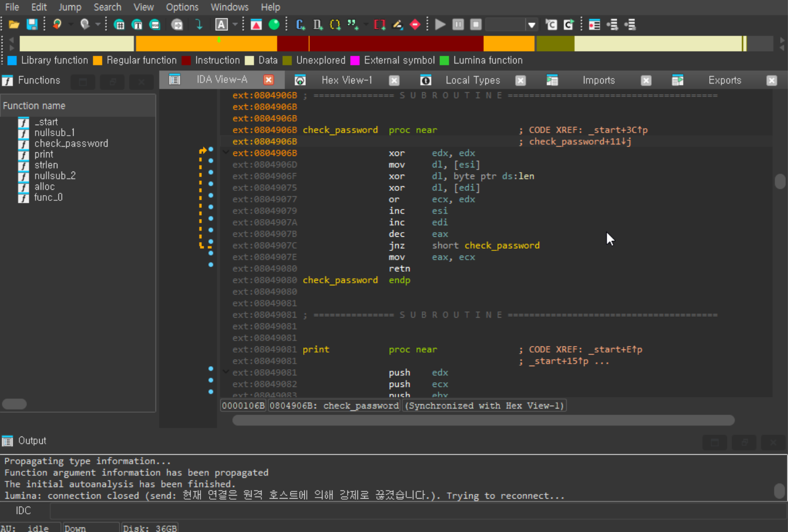The height and width of the screenshot is (532, 788).
Task: Click the Open file folder icon
Action: [14, 25]
